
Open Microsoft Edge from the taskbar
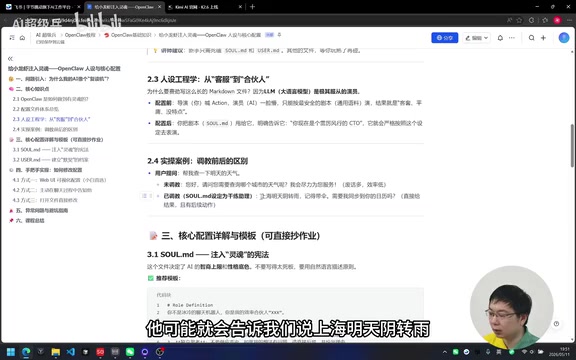26,352
